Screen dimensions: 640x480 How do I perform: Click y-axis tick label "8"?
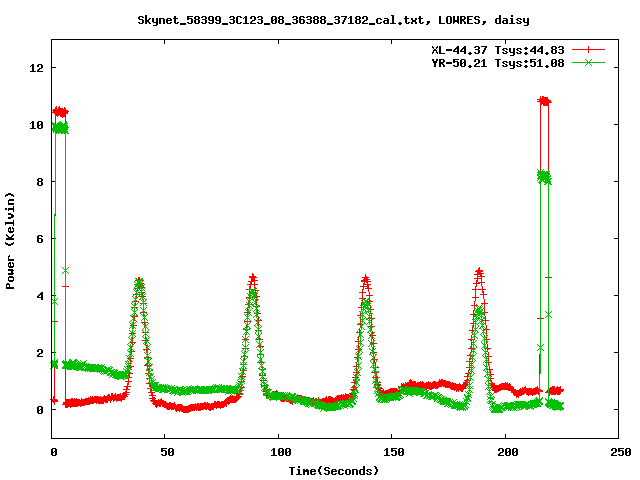point(40,182)
